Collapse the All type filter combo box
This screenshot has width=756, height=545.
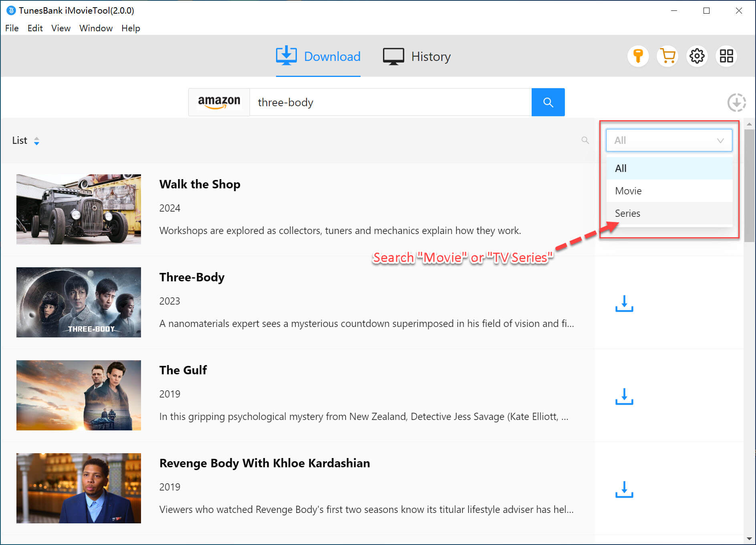pos(669,140)
